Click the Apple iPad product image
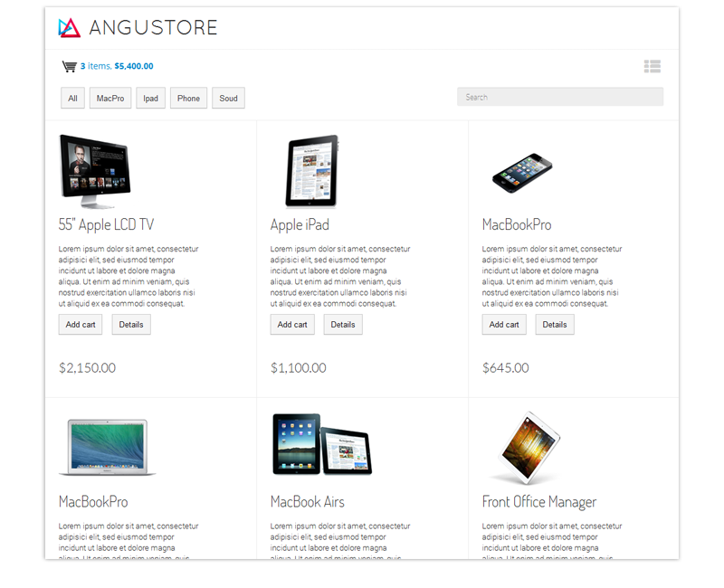 click(x=312, y=171)
